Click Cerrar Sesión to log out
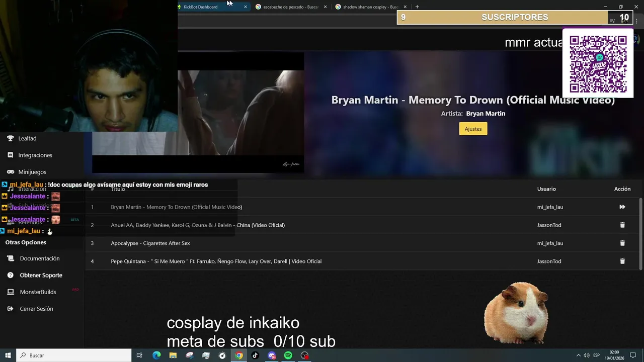Screen dimensions: 644x362 click(36, 309)
